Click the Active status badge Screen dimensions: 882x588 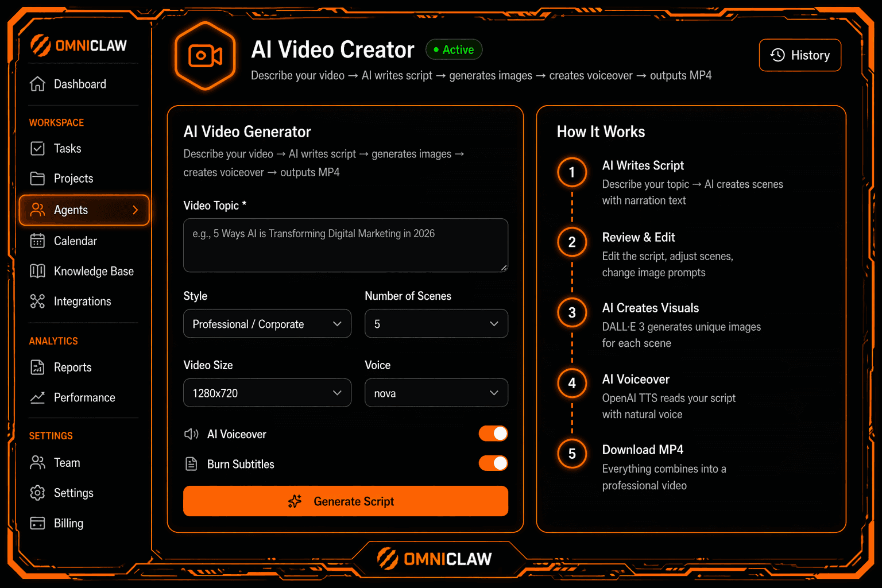[454, 49]
